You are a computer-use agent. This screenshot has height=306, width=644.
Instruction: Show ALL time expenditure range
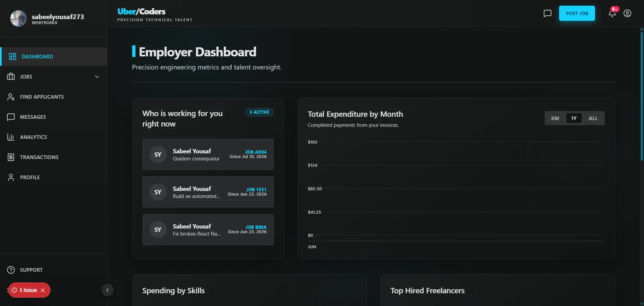(x=593, y=118)
